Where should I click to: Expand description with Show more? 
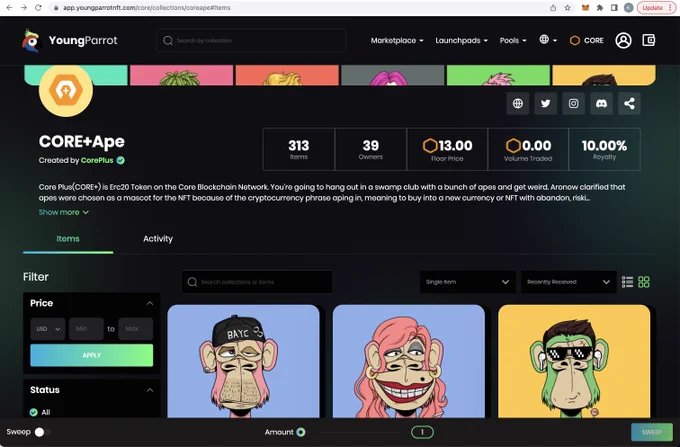64,212
